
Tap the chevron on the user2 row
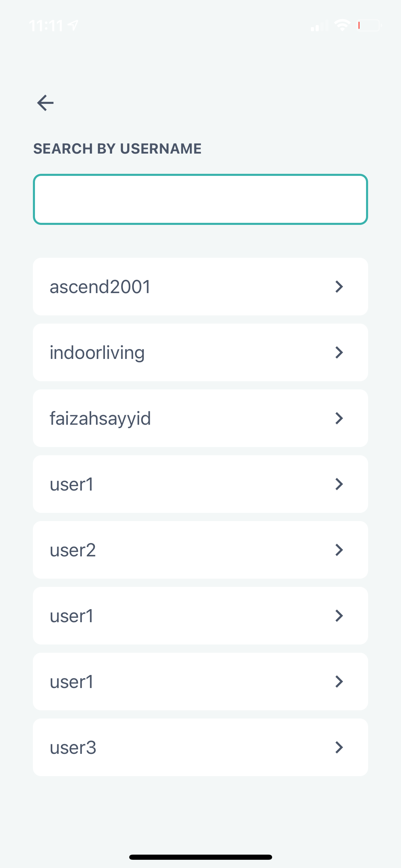[339, 550]
